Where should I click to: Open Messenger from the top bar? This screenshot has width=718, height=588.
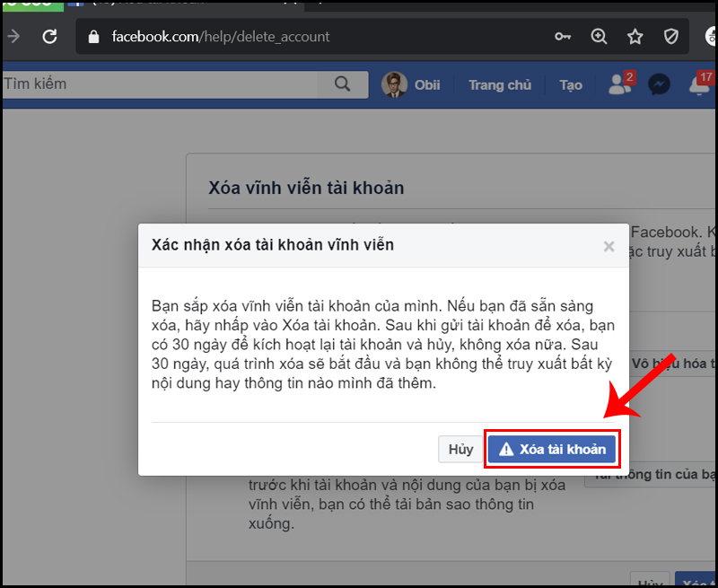click(660, 85)
